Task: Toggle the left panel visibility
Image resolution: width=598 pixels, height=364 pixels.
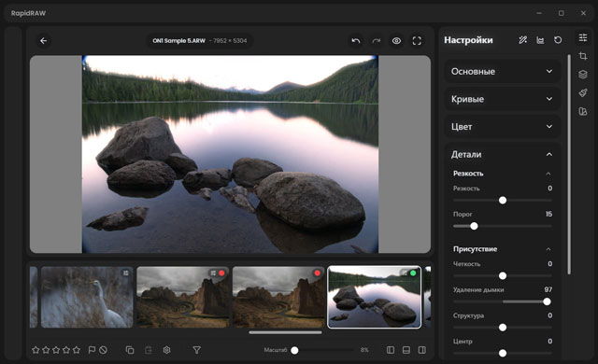Action: (391, 350)
